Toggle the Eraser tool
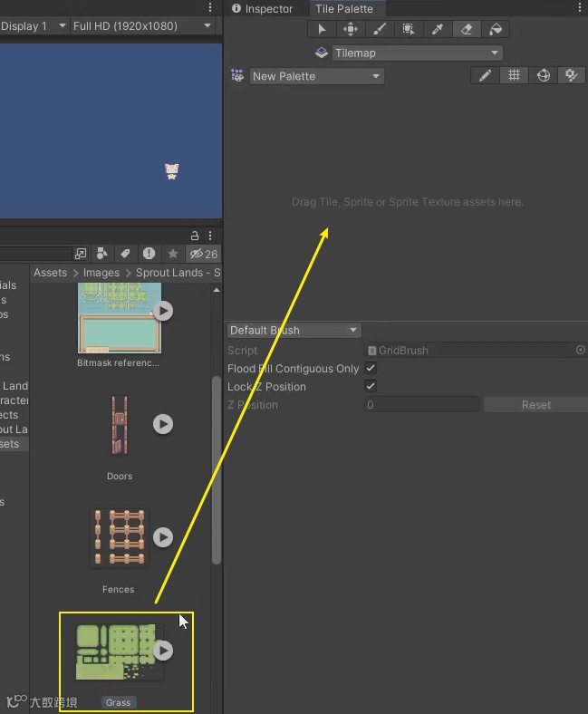This screenshot has width=588, height=714. coord(467,29)
